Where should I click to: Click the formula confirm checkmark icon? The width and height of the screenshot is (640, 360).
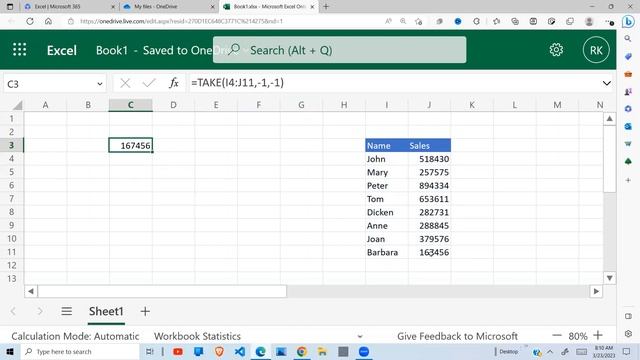pyautogui.click(x=149, y=83)
